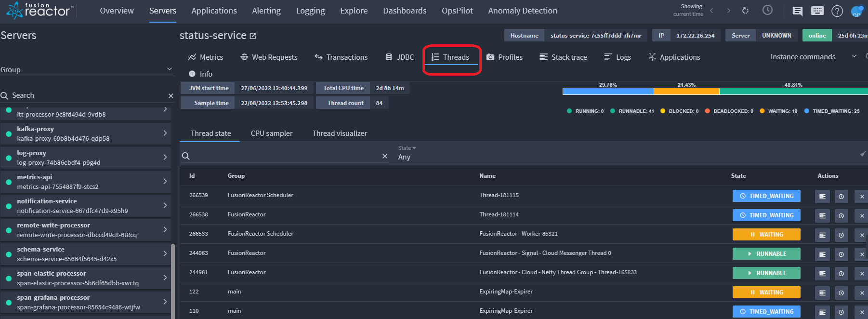Switch to the Logging page

tap(310, 11)
